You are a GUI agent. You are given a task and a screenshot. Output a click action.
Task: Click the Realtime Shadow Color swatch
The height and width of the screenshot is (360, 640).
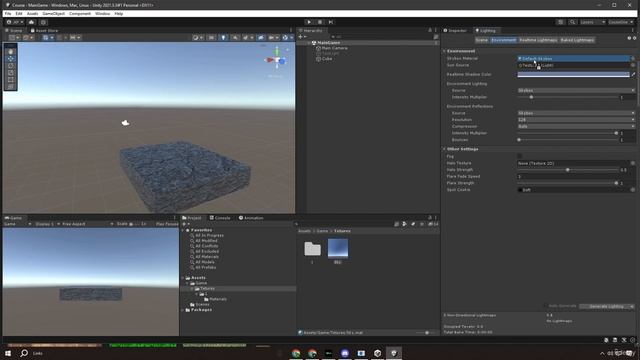573,74
